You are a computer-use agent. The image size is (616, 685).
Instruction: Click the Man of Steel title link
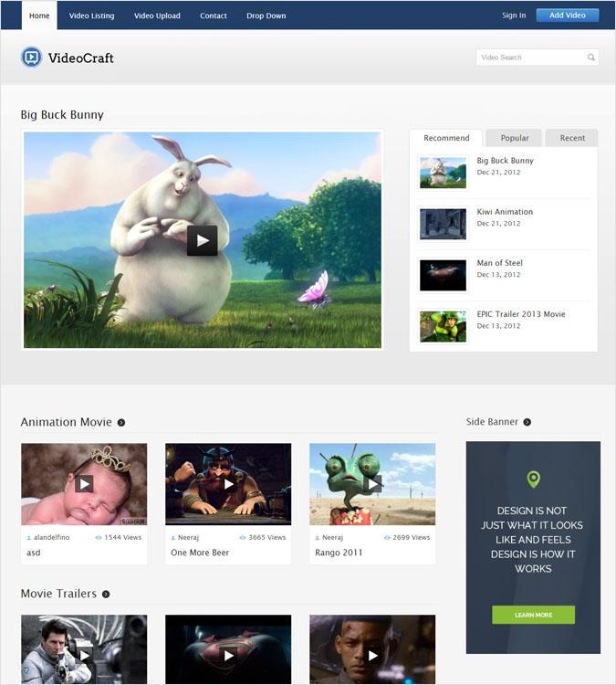tap(499, 263)
